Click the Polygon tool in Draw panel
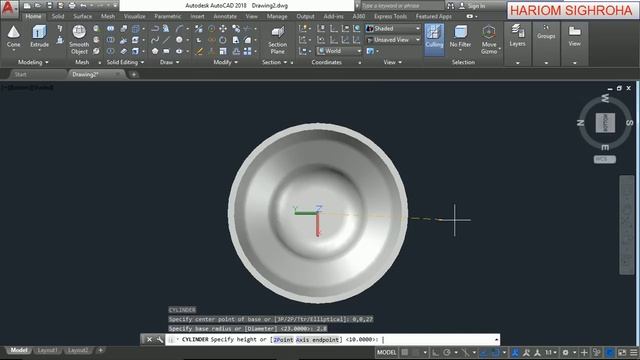The width and height of the screenshot is (640, 360). (x=155, y=51)
